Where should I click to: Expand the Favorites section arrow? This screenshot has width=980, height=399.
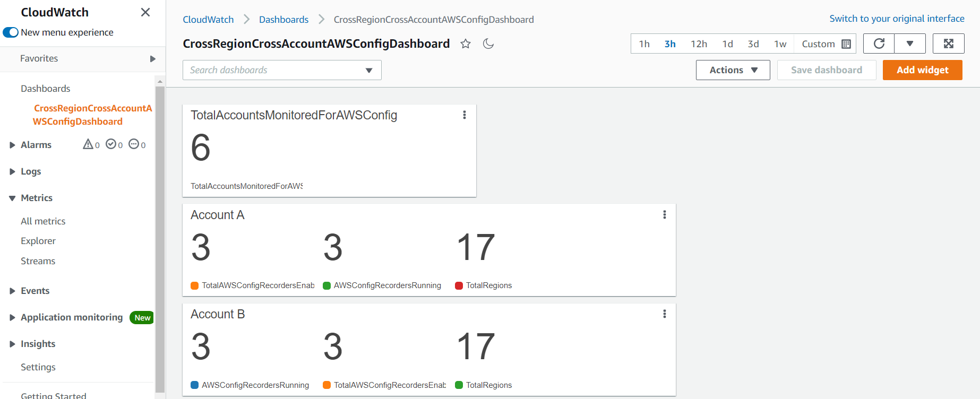click(x=153, y=59)
